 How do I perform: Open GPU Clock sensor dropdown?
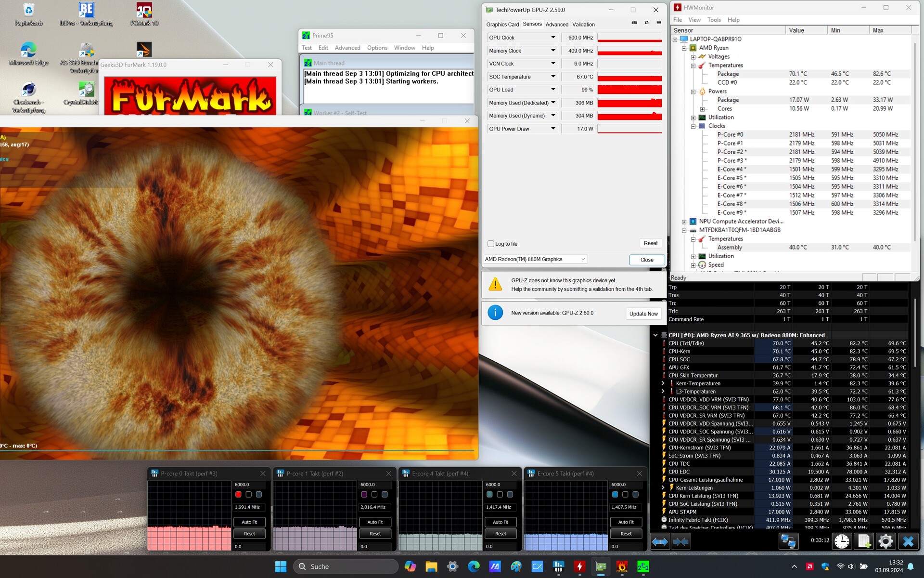pyautogui.click(x=553, y=38)
